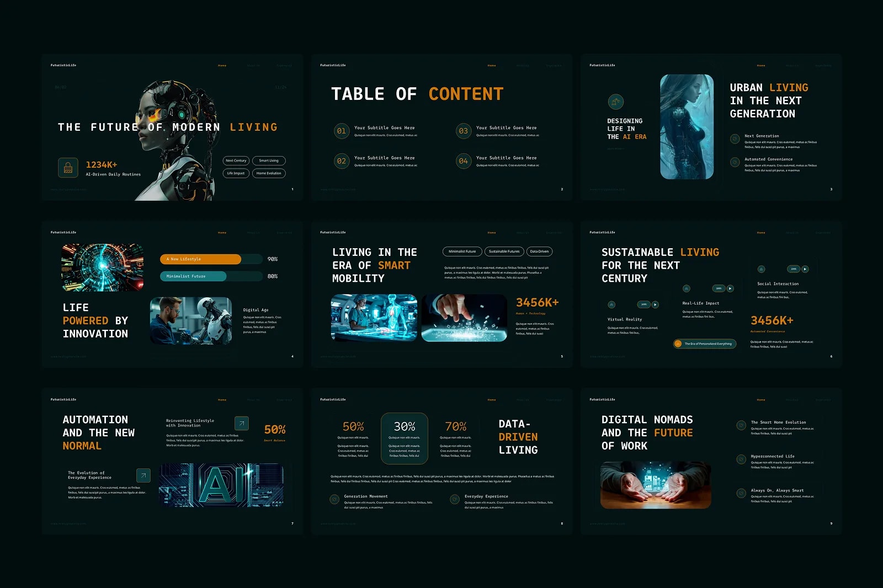The width and height of the screenshot is (883, 588).
Task: Select the Sustainable Futures tag
Action: (504, 252)
